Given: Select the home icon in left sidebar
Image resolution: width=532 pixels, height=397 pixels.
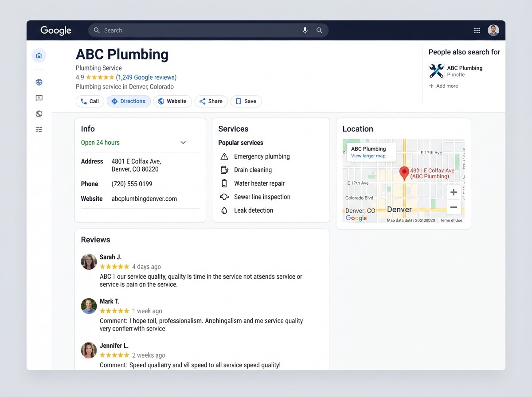Looking at the screenshot, I should (x=39, y=55).
